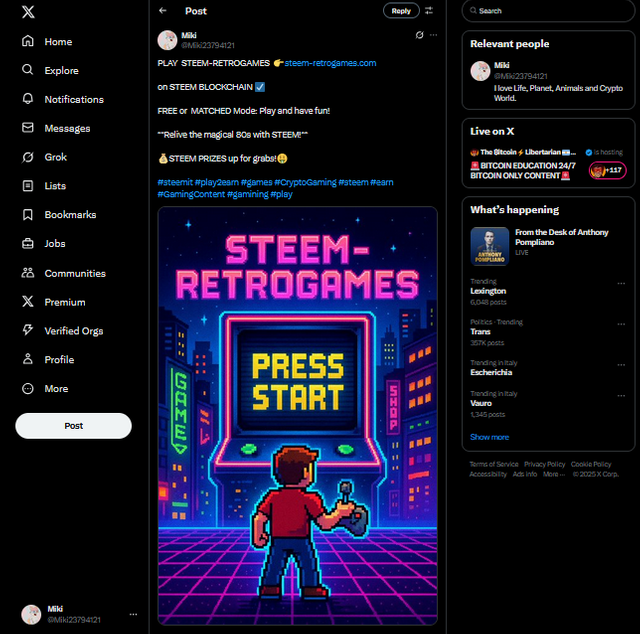Open the post's three-dot more menu
This screenshot has width=640, height=634.
click(x=433, y=35)
